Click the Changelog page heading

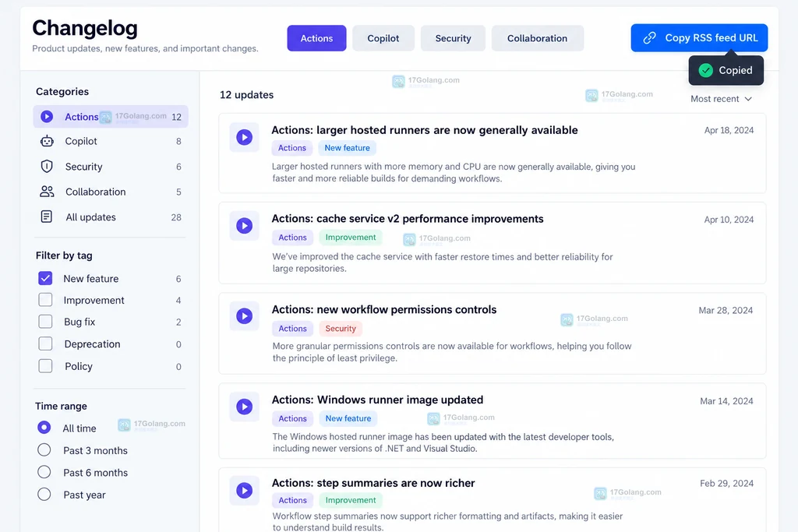point(85,29)
